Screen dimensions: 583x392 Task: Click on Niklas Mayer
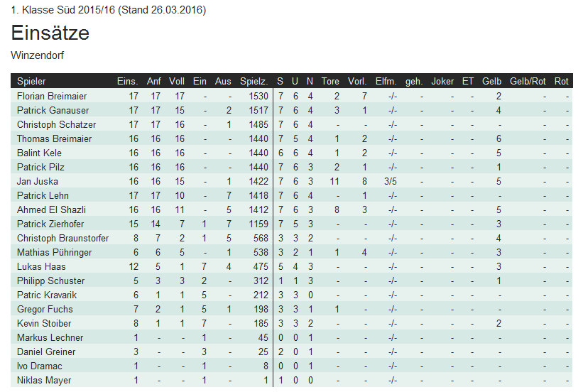click(x=44, y=381)
